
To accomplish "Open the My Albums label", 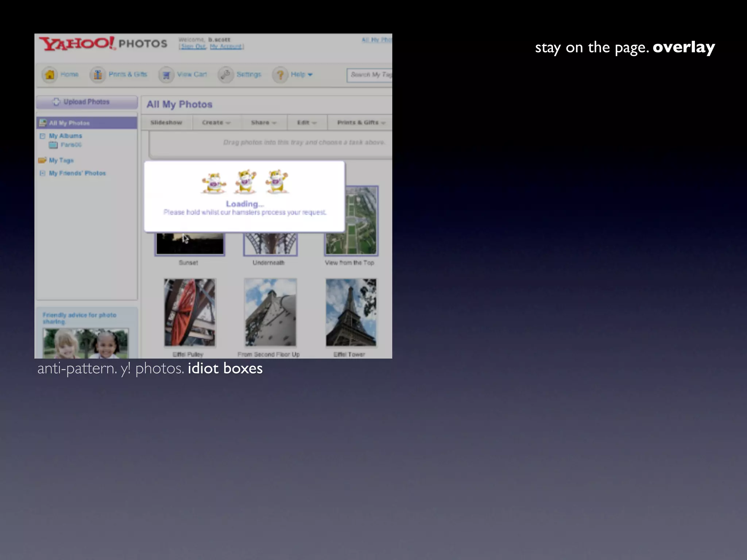I will coord(66,136).
